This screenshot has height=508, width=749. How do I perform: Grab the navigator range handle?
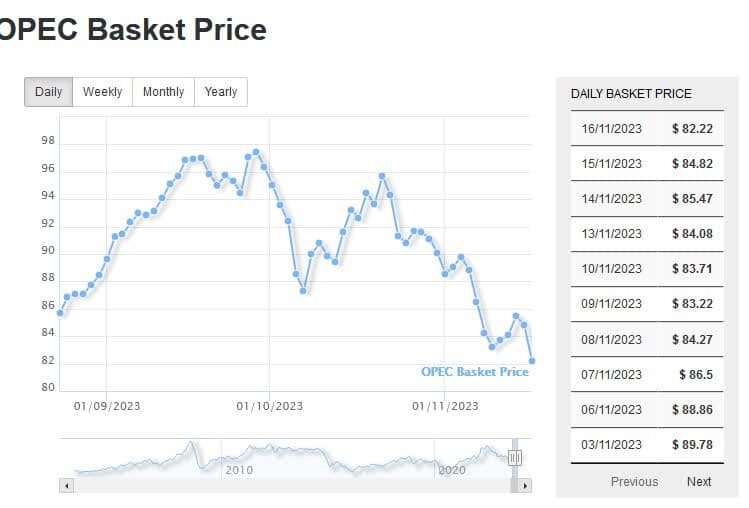(515, 458)
